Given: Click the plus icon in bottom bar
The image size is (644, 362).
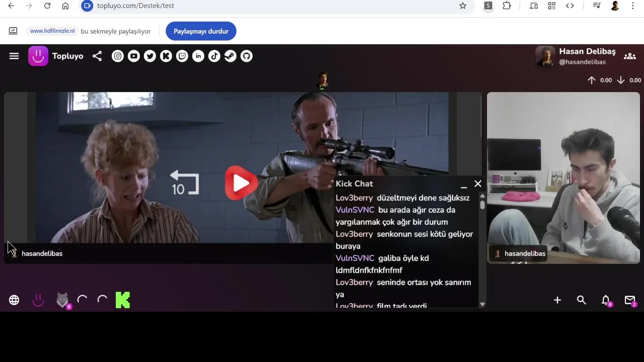Looking at the screenshot, I should [557, 300].
